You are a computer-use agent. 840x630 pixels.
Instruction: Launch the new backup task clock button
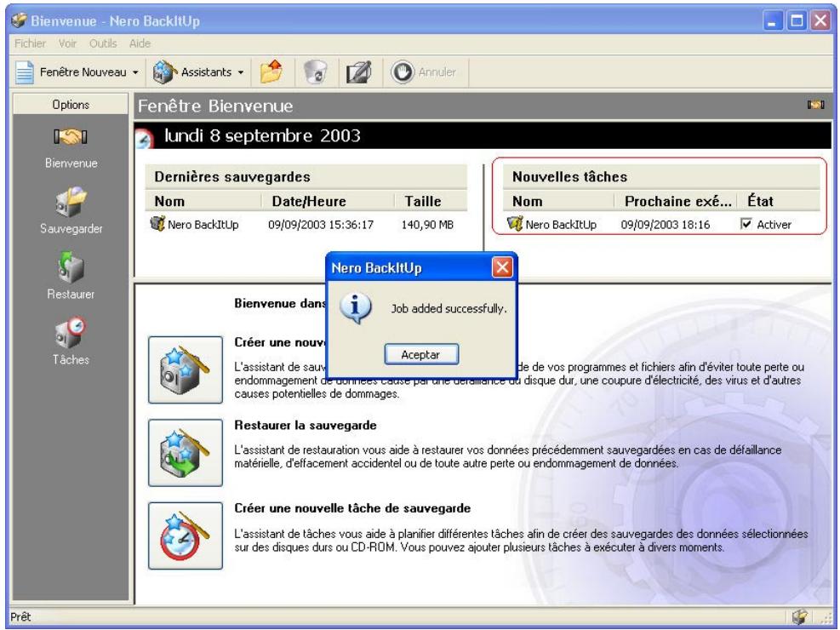pos(186,535)
